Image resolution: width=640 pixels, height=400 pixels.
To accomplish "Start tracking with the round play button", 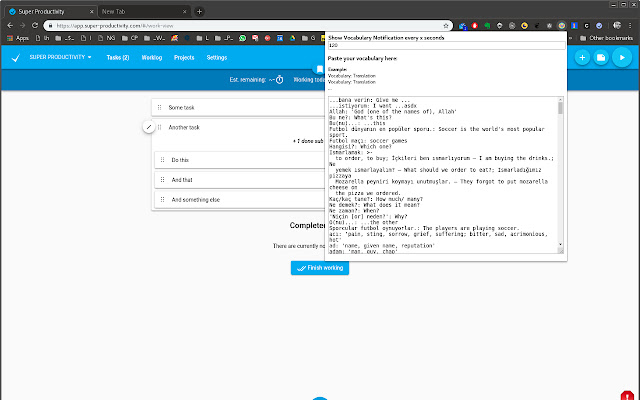I will (x=622, y=58).
